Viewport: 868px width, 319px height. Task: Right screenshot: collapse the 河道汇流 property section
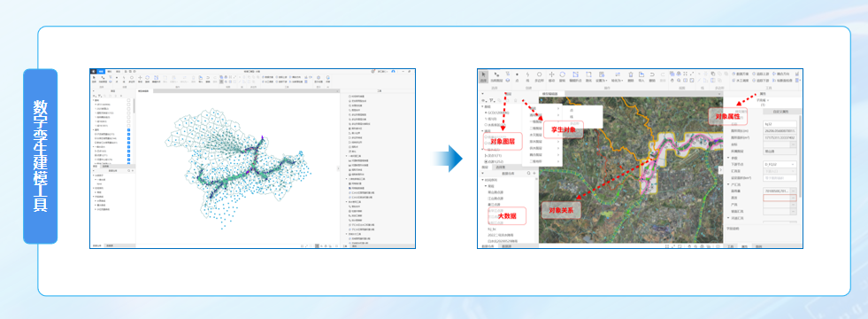point(728,218)
